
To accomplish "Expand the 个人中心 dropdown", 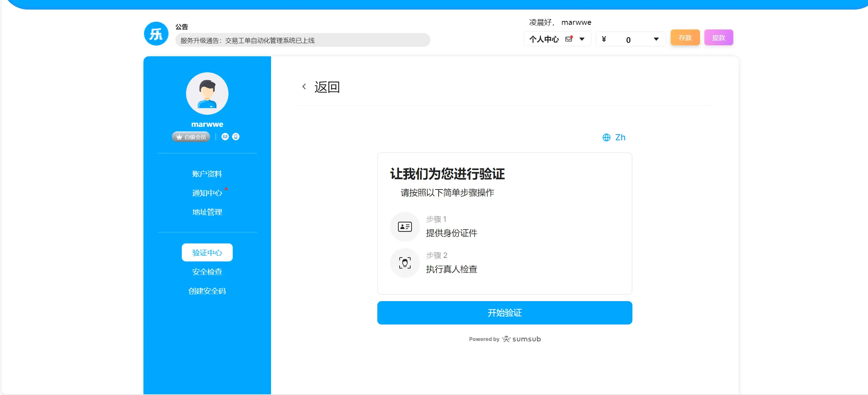I will pos(582,39).
